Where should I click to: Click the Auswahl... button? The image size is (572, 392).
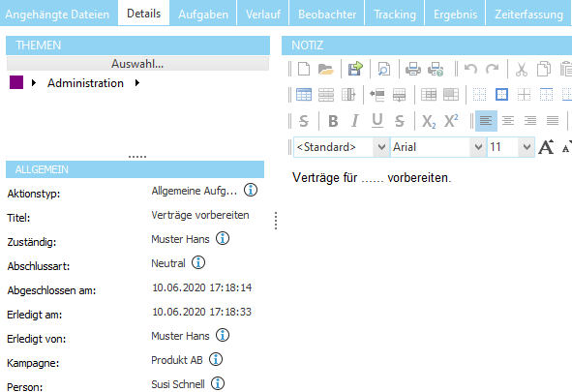[x=137, y=64]
